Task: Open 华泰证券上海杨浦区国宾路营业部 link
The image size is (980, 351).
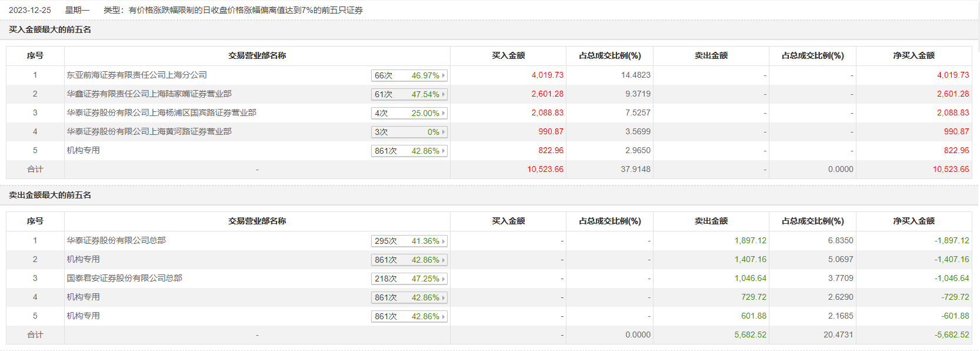Action: 161,112
